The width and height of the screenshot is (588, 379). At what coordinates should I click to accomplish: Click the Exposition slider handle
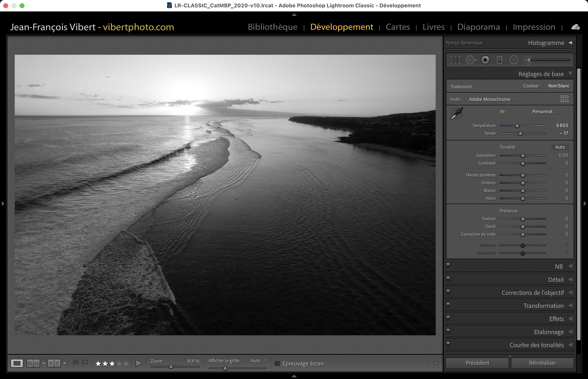coord(523,156)
